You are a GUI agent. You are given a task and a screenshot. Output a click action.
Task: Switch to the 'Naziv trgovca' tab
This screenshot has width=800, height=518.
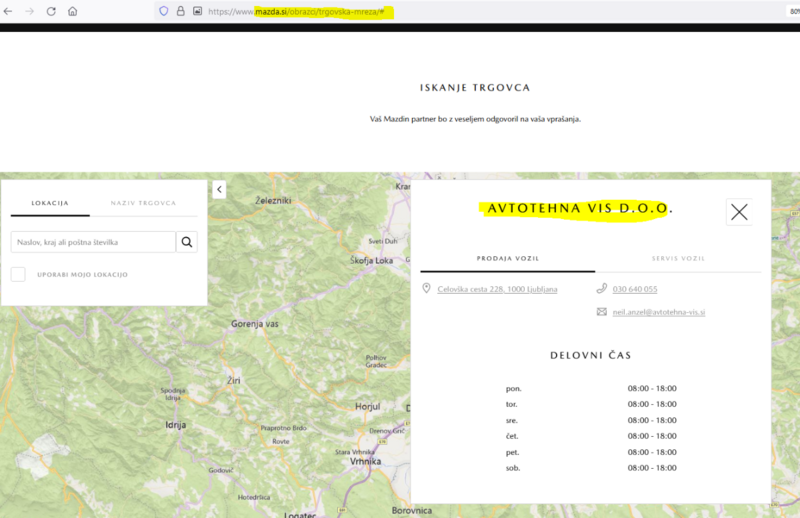tap(143, 203)
